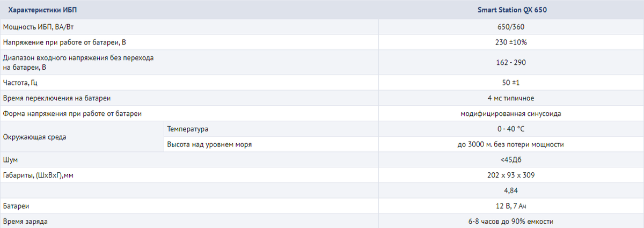Click the value '650/360'
The width and height of the screenshot is (644, 228).
[511, 27]
